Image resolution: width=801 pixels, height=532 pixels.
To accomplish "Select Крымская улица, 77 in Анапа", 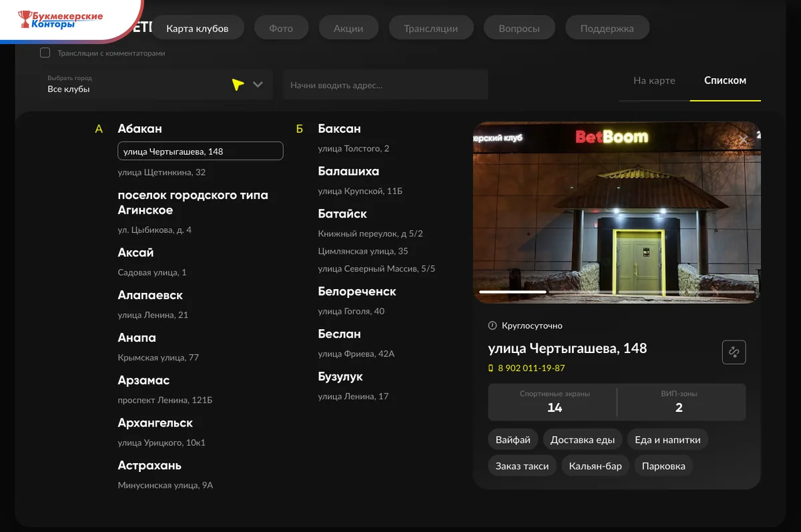I will (x=158, y=358).
